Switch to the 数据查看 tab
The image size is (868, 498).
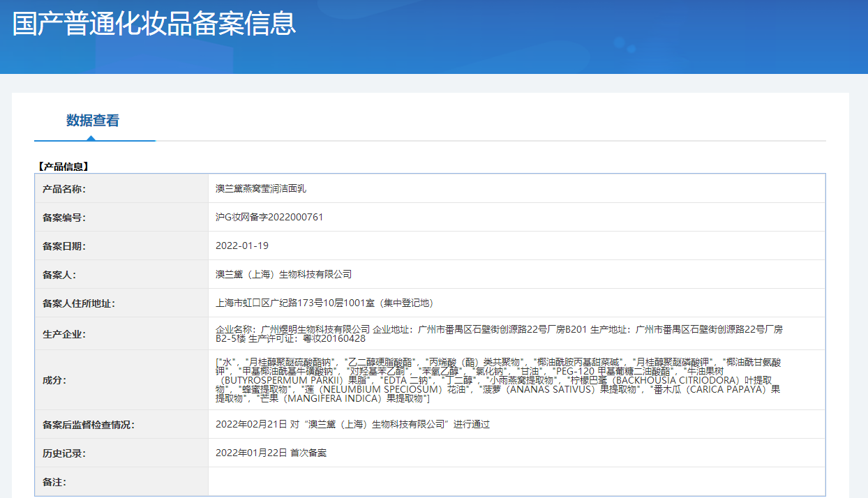[93, 121]
